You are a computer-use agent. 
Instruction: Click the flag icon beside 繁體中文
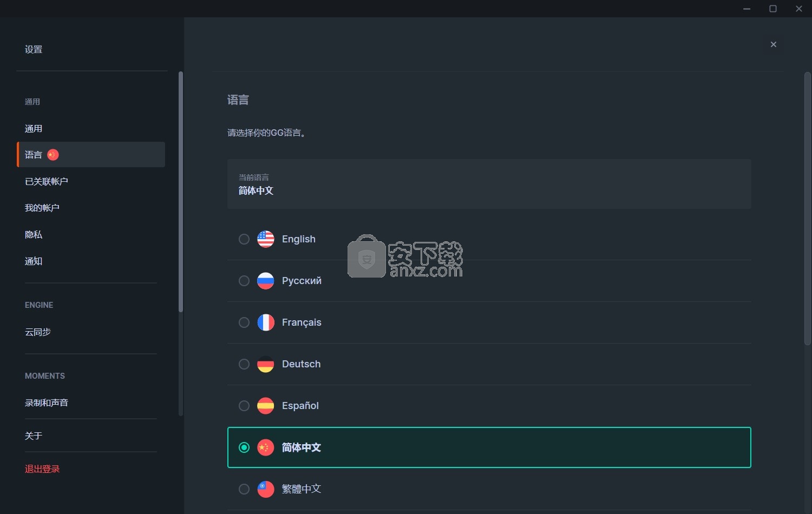(265, 489)
